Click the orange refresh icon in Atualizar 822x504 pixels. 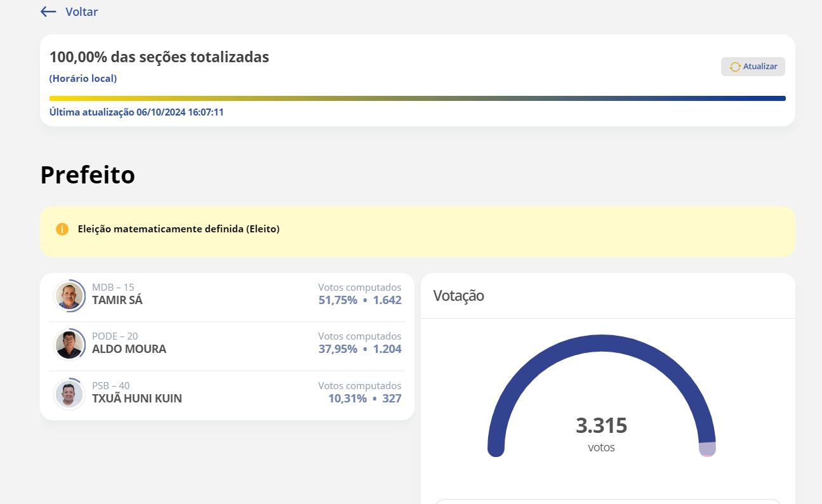[x=735, y=67]
